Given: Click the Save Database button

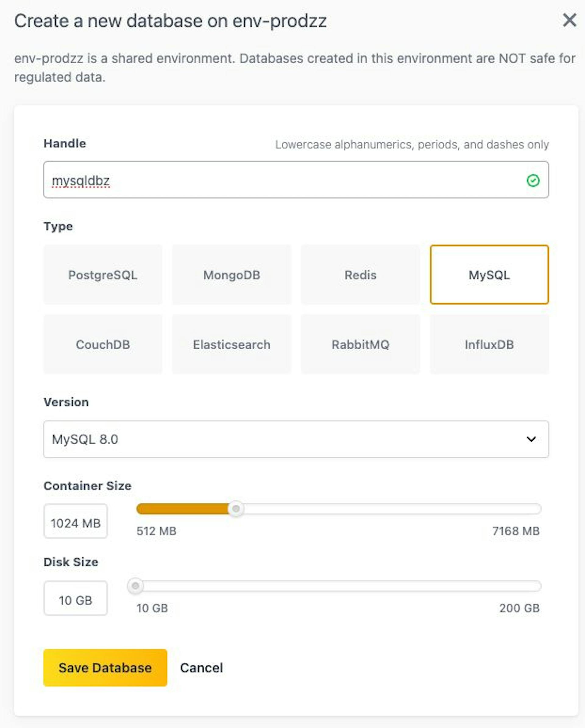Looking at the screenshot, I should tap(105, 668).
